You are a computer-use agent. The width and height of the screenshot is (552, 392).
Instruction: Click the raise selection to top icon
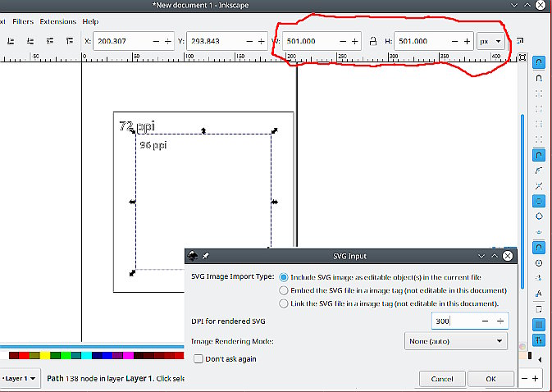[x=70, y=41]
